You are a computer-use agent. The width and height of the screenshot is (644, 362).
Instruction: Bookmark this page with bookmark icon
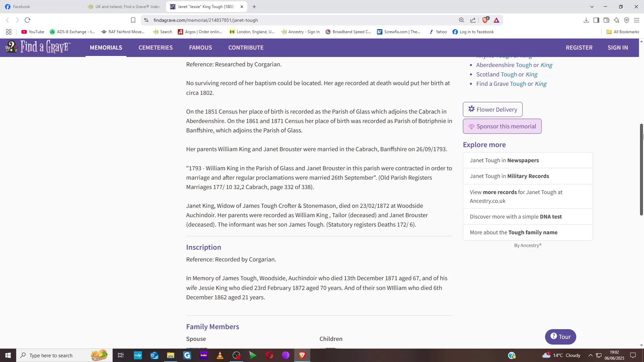pos(133,20)
